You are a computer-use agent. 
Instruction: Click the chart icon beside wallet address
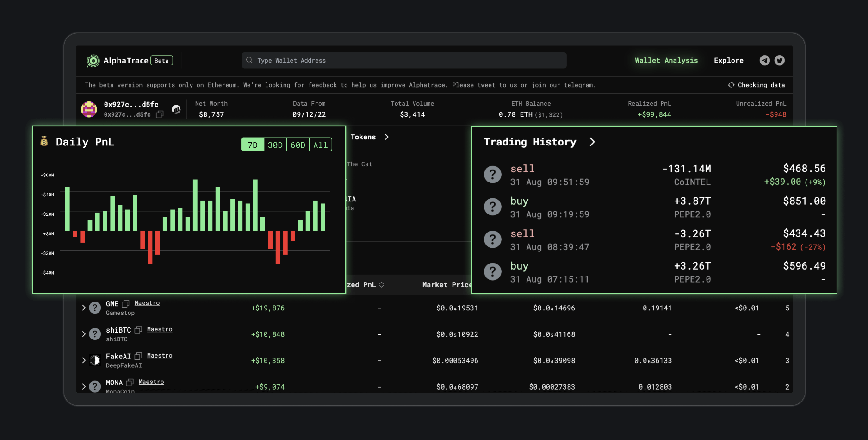tap(176, 109)
